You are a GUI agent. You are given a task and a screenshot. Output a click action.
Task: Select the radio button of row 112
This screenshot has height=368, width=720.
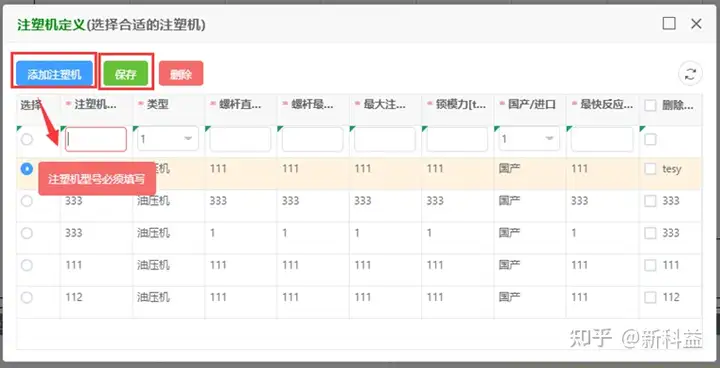(x=27, y=297)
